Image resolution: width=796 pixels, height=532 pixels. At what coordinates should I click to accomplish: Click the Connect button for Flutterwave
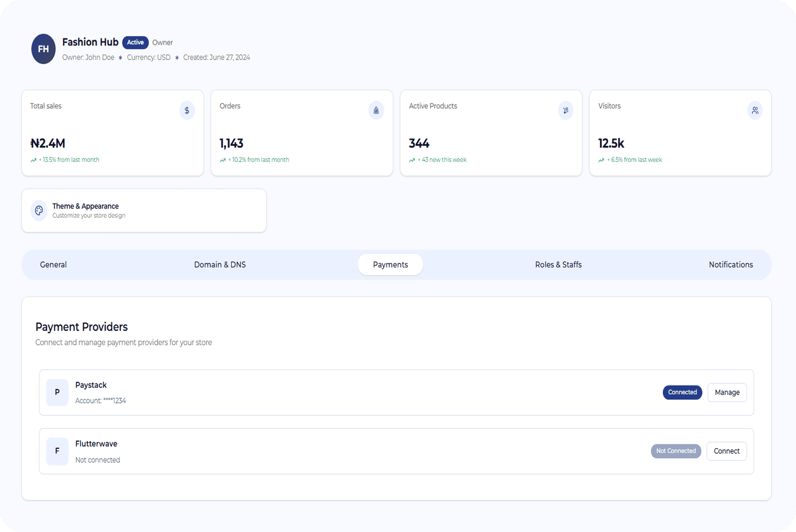point(727,451)
